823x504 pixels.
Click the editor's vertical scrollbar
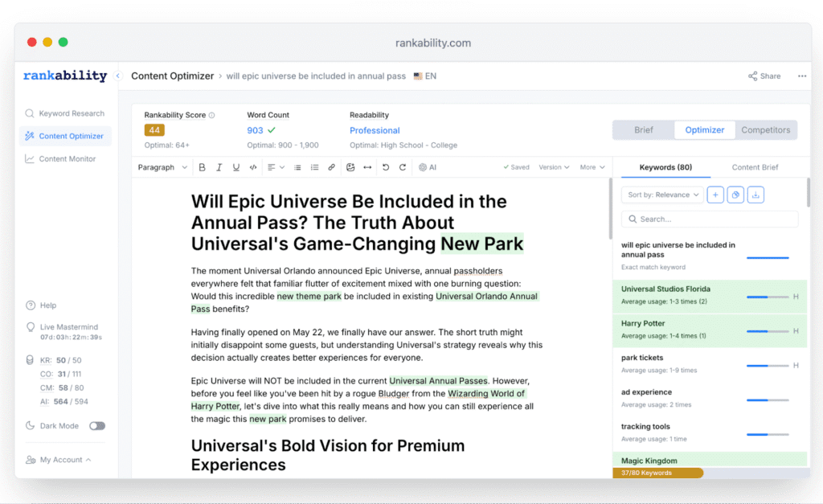[x=610, y=208]
